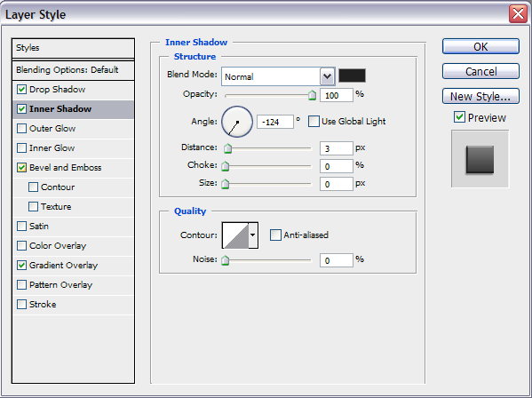This screenshot has height=398, width=532.
Task: Click the contour curve thumbnail
Action: 235,235
